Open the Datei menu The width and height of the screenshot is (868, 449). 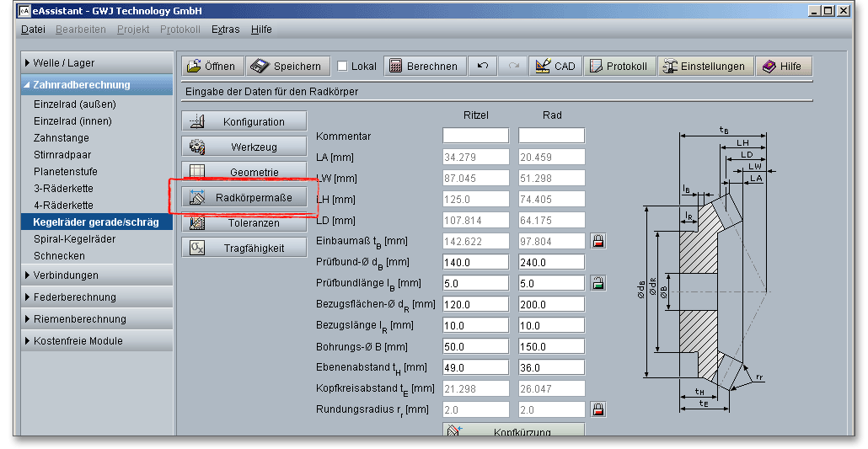[33, 29]
